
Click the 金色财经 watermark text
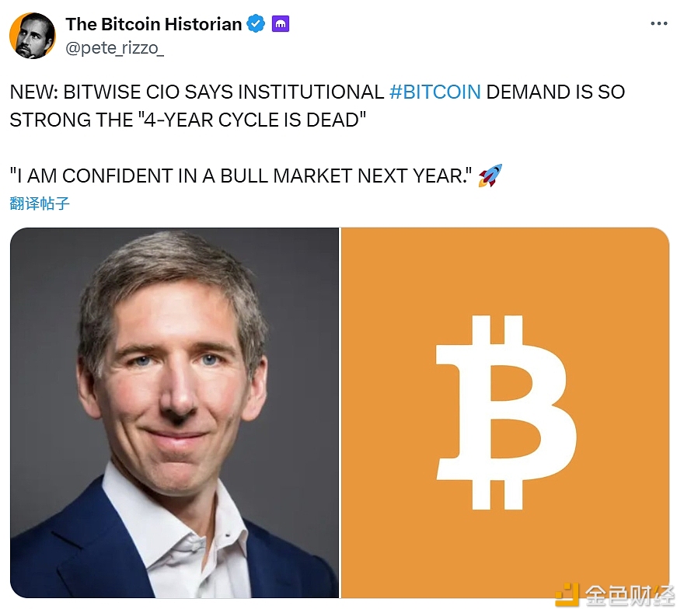(x=630, y=596)
